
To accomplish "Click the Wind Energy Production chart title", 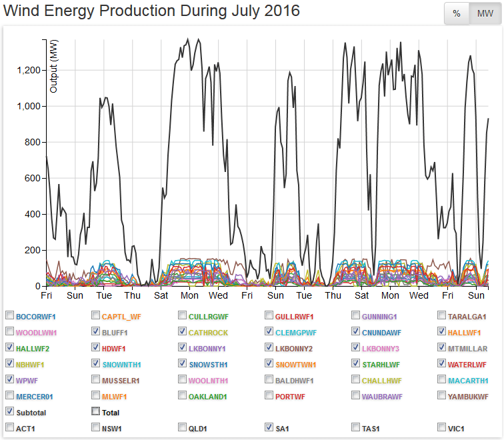I will 152,11.
